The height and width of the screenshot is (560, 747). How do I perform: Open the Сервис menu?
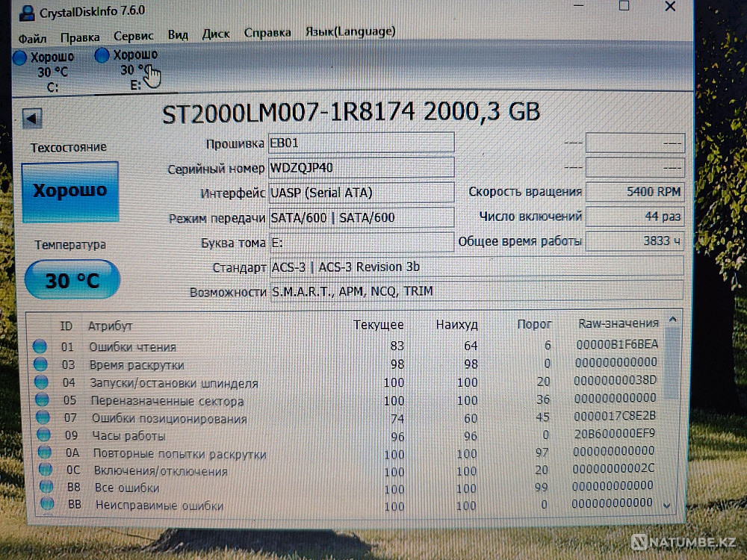[134, 36]
